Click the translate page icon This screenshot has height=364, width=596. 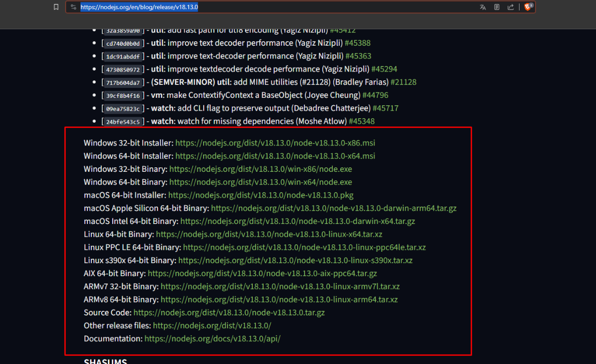[483, 7]
